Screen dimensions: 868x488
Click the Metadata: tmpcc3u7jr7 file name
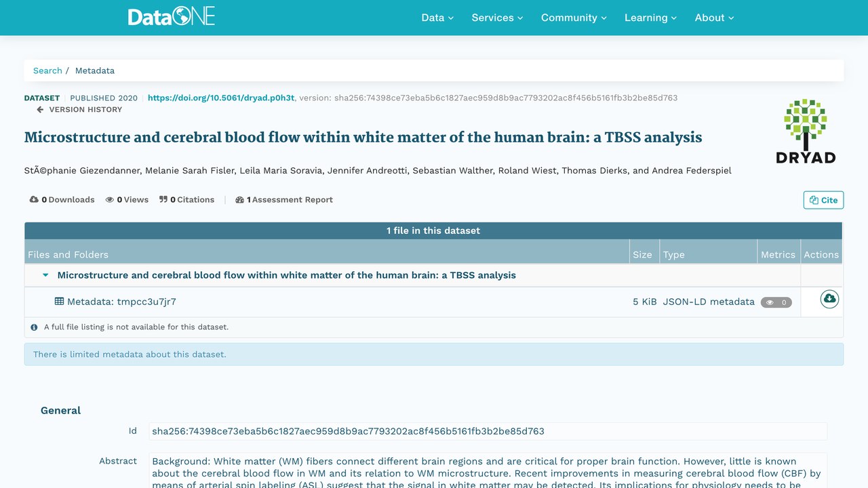click(x=121, y=302)
